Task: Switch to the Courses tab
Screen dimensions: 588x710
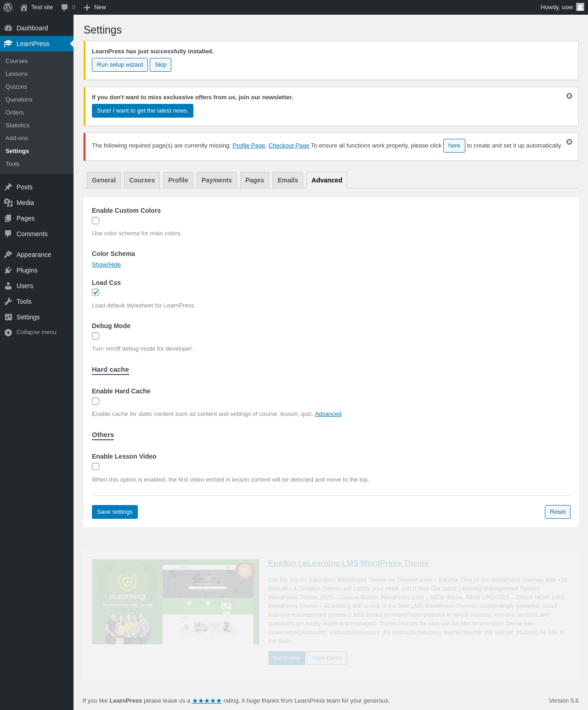Action: pos(142,180)
